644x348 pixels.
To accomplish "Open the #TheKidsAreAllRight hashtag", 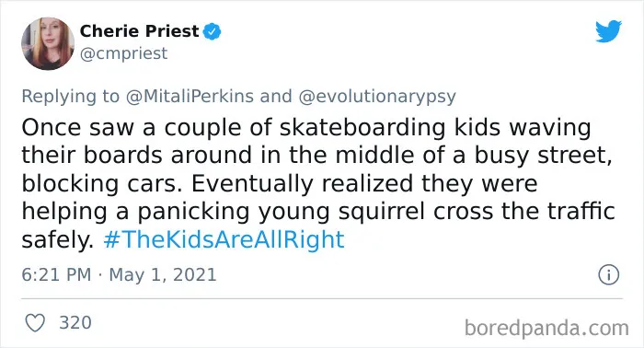I will 224,239.
